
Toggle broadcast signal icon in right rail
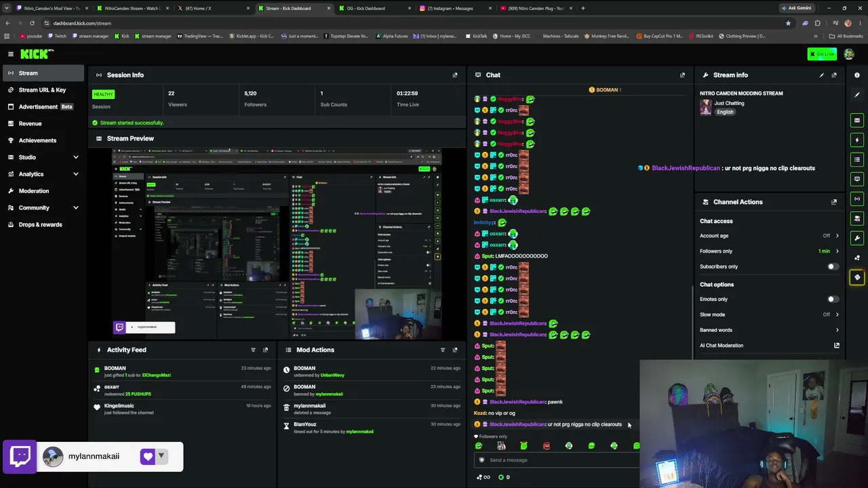point(857,199)
